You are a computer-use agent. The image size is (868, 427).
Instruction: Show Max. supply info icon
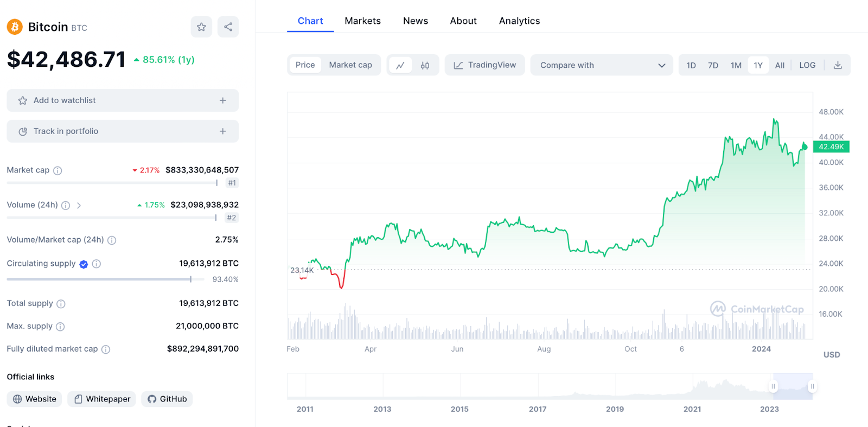tap(60, 327)
